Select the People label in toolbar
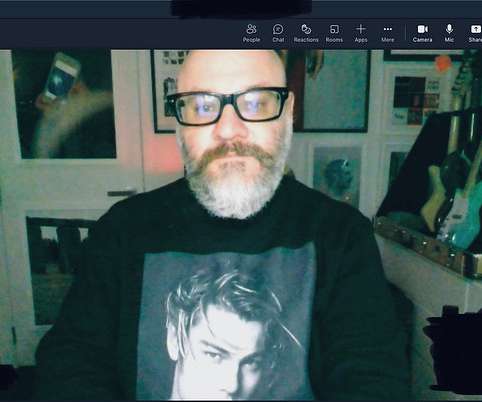The width and height of the screenshot is (482, 402). pos(251,40)
